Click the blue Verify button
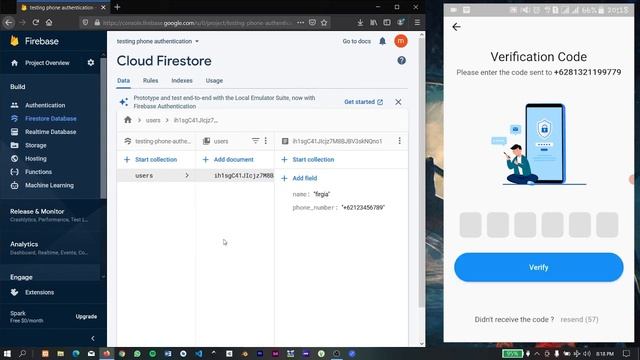The image size is (640, 360). tap(538, 267)
